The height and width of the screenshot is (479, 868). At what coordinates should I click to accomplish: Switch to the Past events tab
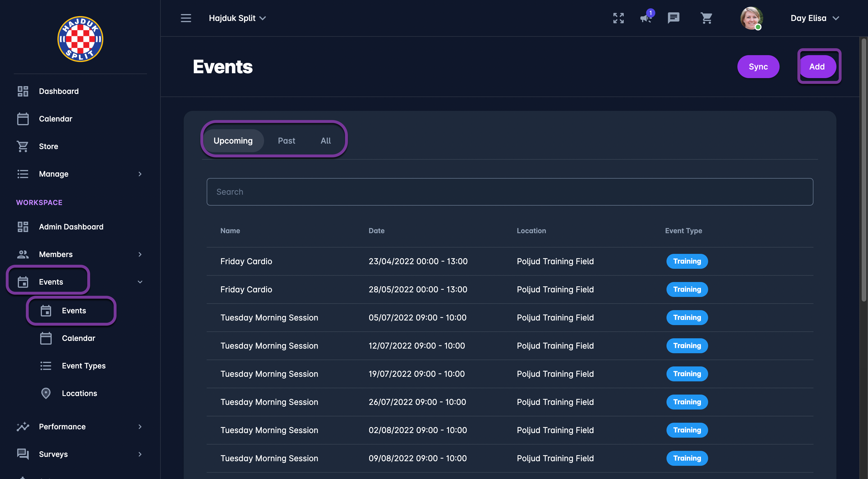[286, 140]
